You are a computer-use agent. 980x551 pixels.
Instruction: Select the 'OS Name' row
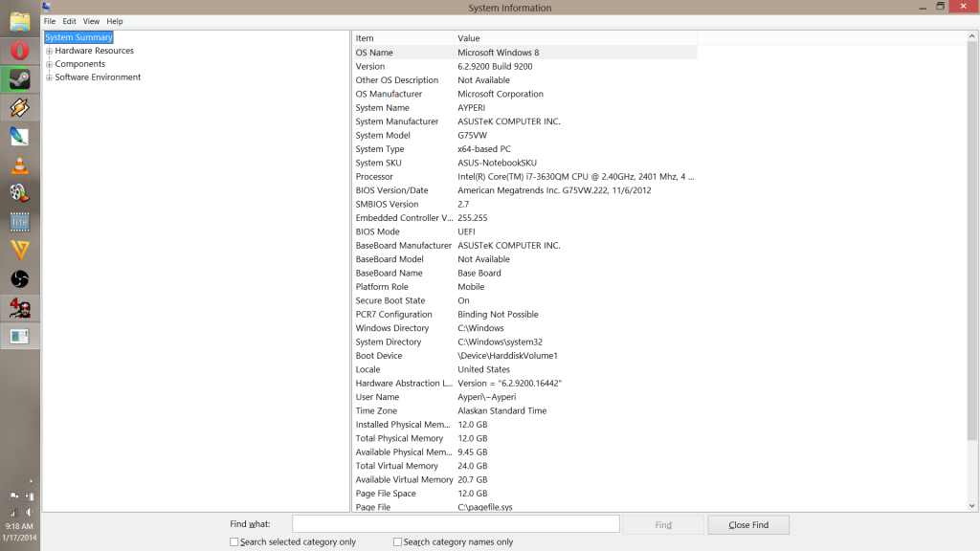524,53
